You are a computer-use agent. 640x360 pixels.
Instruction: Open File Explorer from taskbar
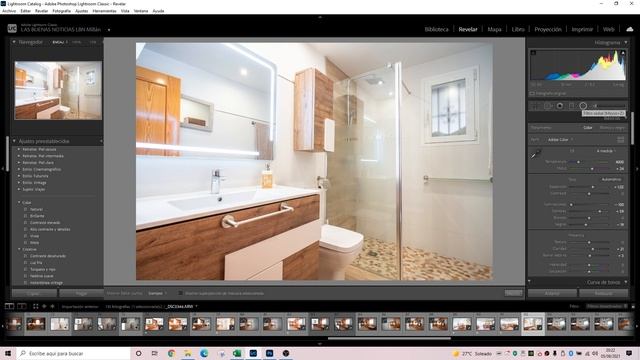coord(188,353)
